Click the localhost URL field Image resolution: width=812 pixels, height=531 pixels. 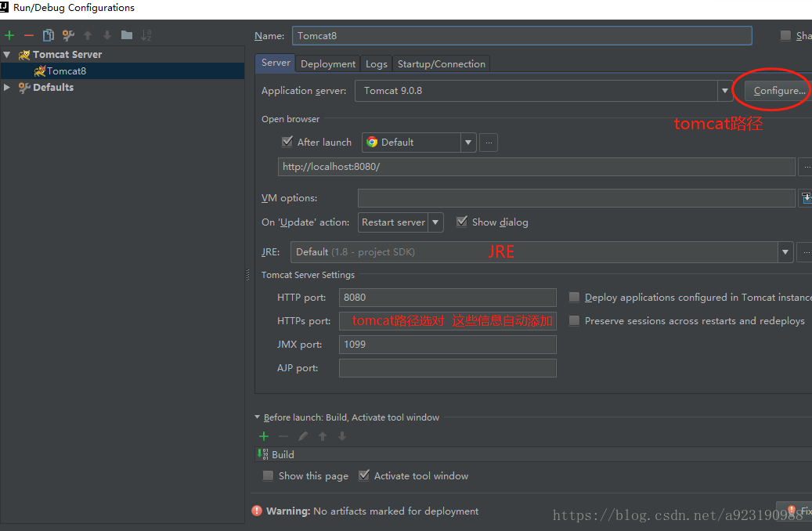click(536, 167)
